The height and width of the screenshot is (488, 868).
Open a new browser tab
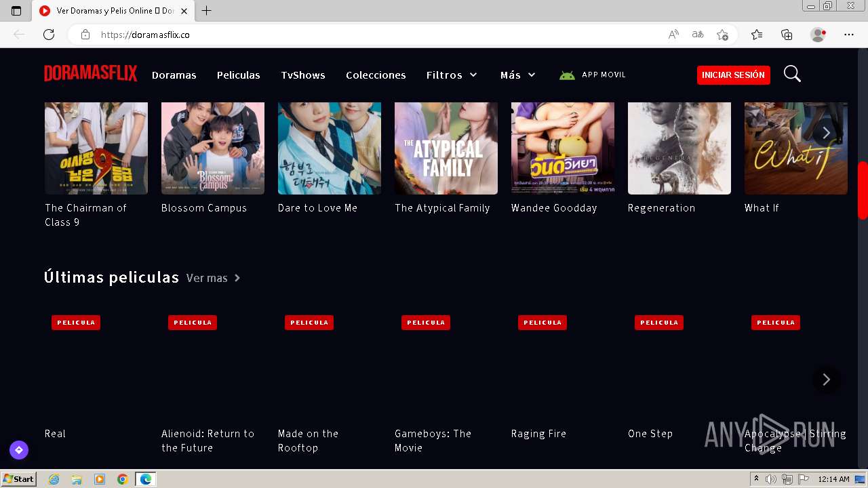point(207,11)
